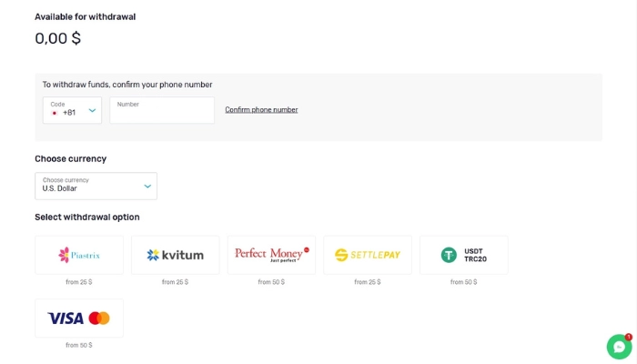
Task: Focus the phone Number input field
Action: tap(162, 110)
